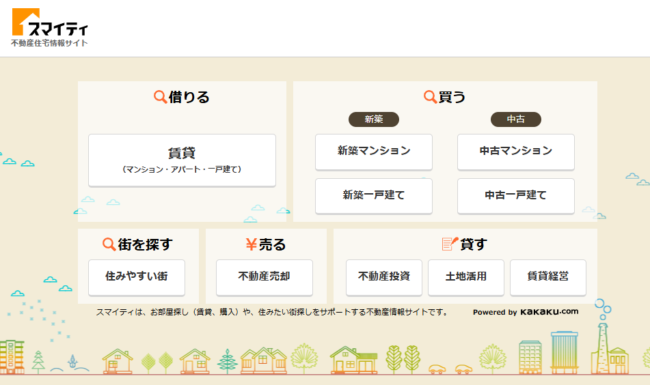Click 不動産住宅情報サイト tagline under logo

[x=49, y=43]
